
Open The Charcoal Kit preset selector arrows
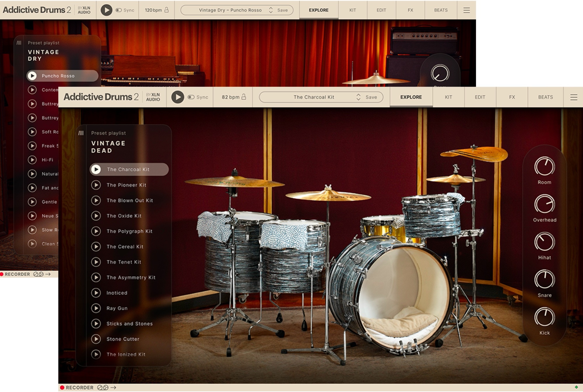(358, 97)
